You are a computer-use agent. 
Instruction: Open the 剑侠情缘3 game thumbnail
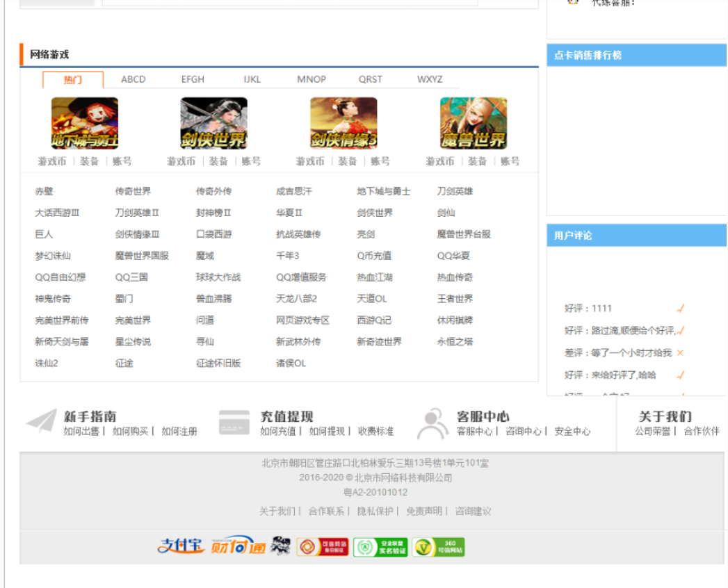343,123
